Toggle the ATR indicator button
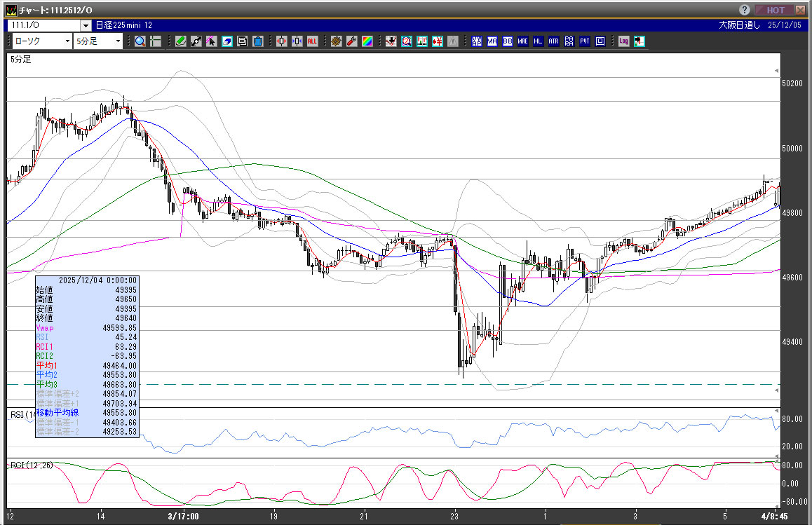Image resolution: width=812 pixels, height=525 pixels. coord(554,41)
